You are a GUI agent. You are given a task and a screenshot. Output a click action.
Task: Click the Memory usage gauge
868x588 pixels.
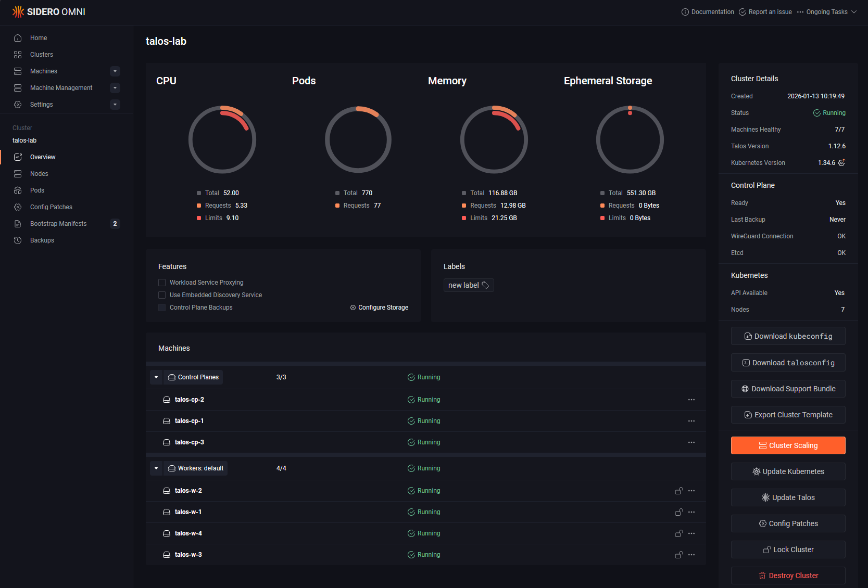pos(494,139)
